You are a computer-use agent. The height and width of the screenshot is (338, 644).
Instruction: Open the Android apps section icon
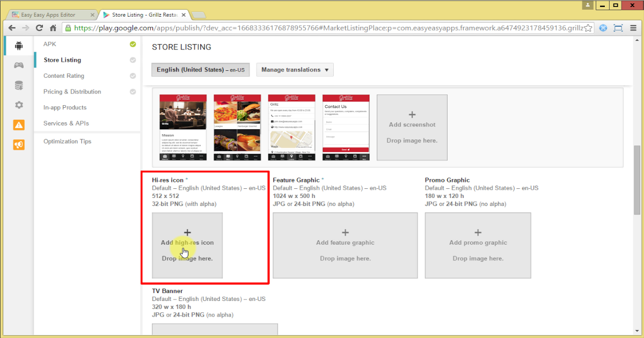coord(19,46)
